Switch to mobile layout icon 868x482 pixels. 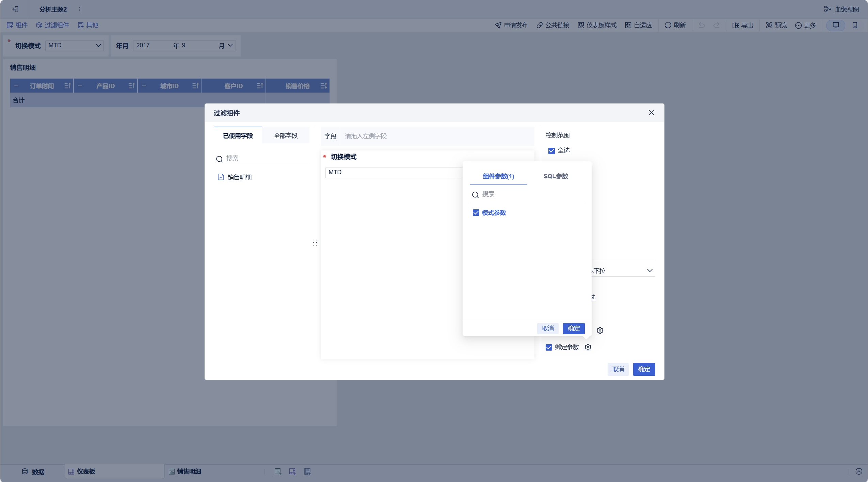click(855, 25)
